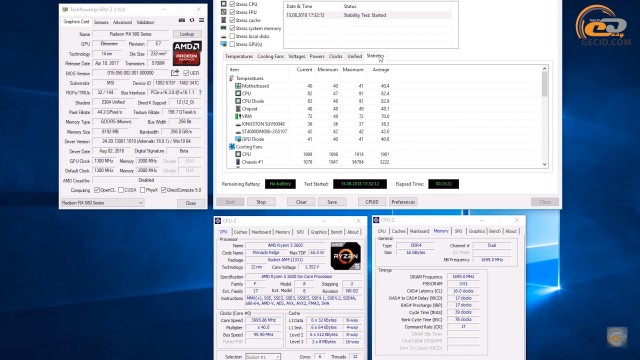
Task: Open the Clocks tab
Action: 336,56
